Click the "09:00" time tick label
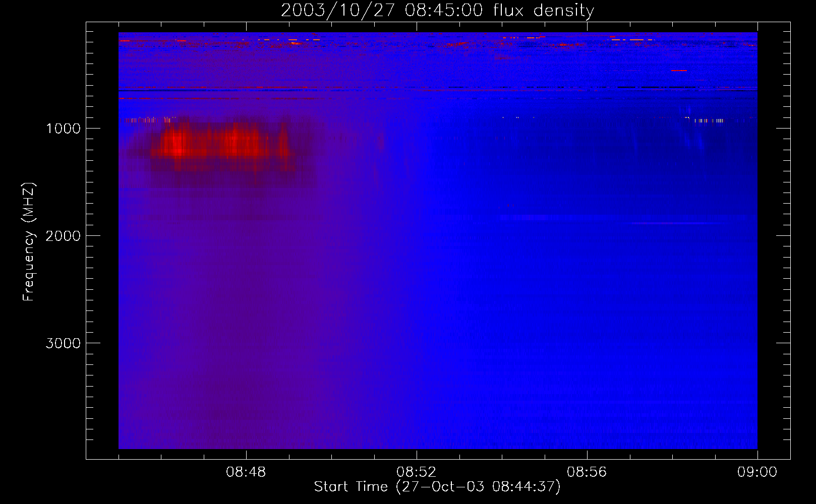Screen dimensions: 816x504 [757, 472]
